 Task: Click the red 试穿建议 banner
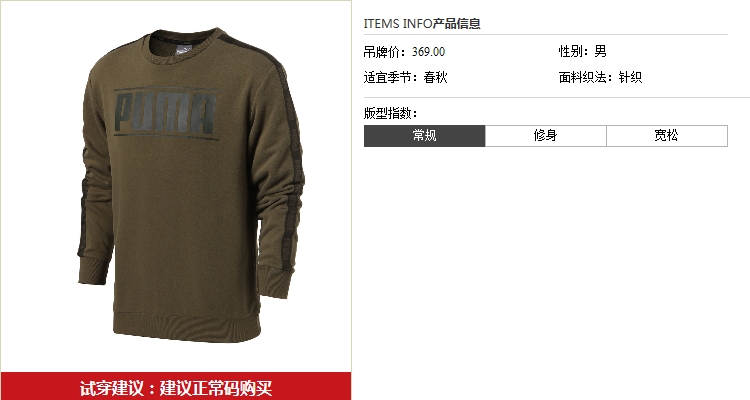(x=176, y=387)
